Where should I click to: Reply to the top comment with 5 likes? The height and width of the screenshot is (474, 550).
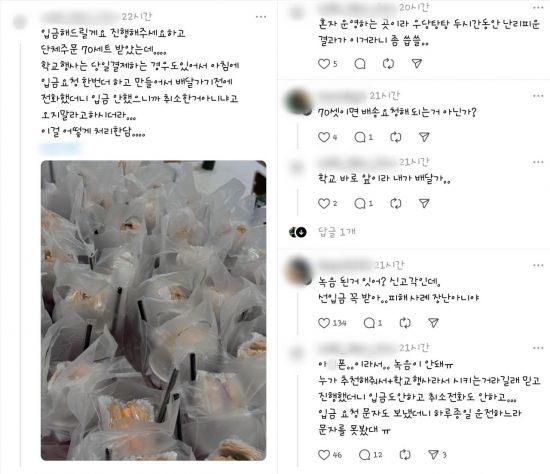360,64
